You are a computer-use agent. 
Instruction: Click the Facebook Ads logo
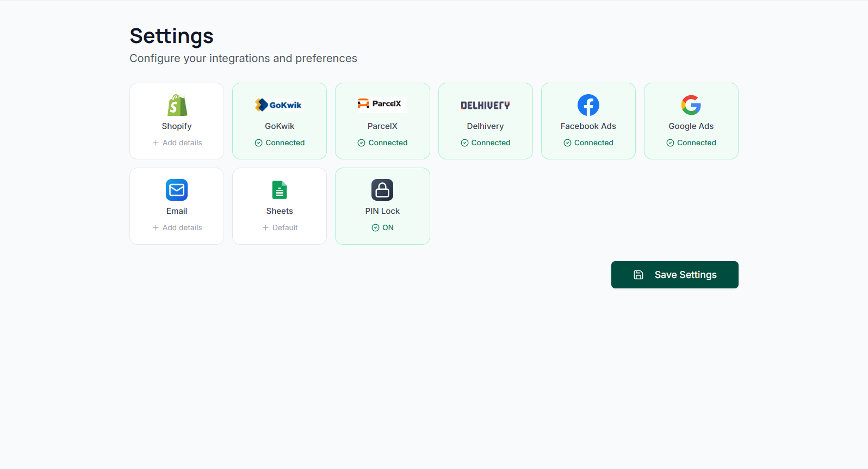pyautogui.click(x=588, y=105)
